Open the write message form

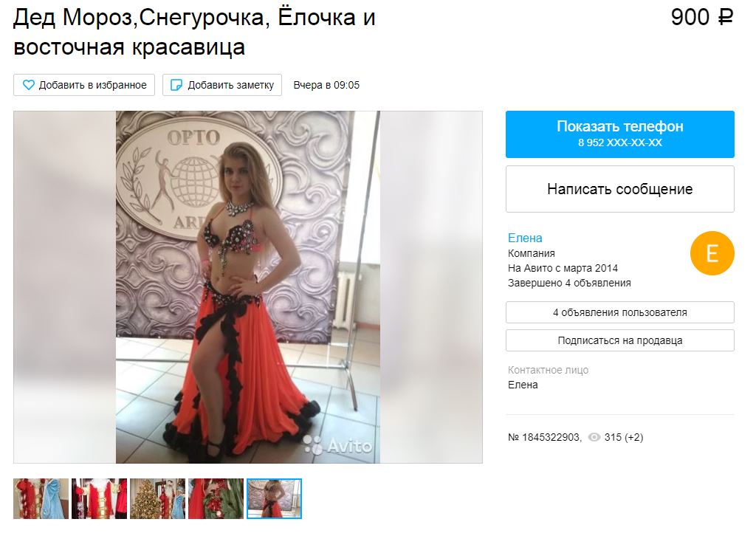click(619, 189)
